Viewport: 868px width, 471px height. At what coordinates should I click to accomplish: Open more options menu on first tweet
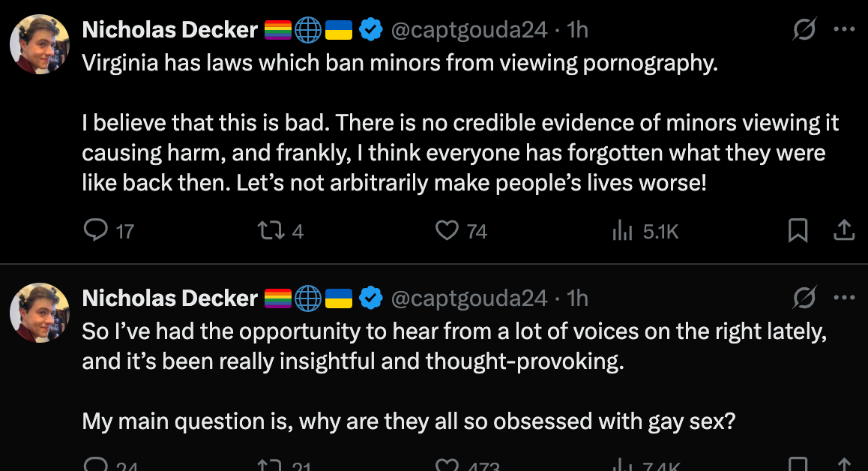(844, 29)
